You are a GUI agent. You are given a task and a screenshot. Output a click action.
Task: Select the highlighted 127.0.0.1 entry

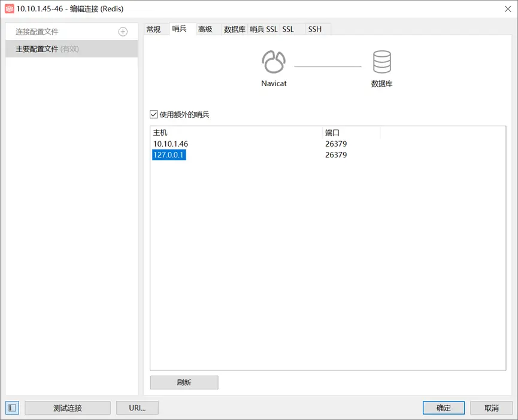pyautogui.click(x=168, y=154)
